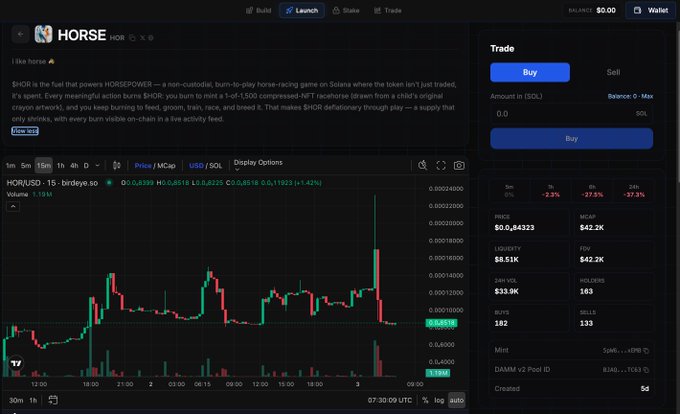
Task: Switch chart to MCap view
Action: [166, 166]
